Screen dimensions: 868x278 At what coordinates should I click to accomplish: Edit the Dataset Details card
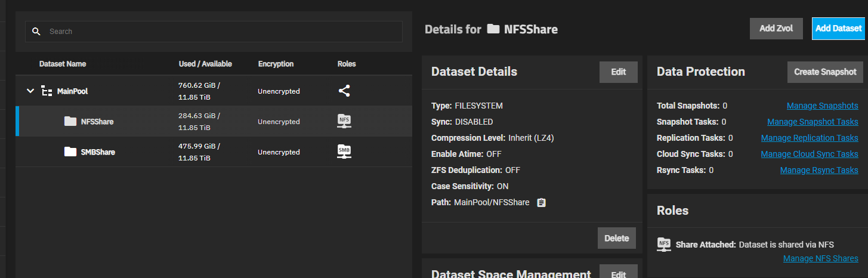click(x=618, y=72)
